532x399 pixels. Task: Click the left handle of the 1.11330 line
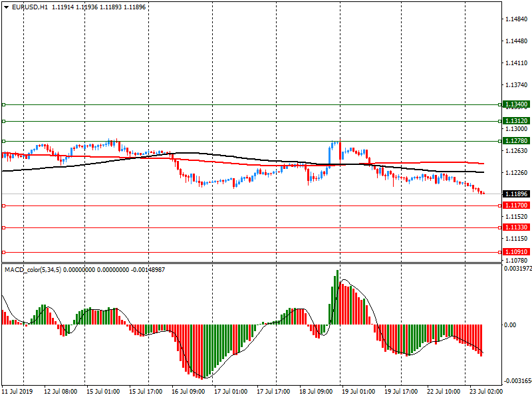4,227
